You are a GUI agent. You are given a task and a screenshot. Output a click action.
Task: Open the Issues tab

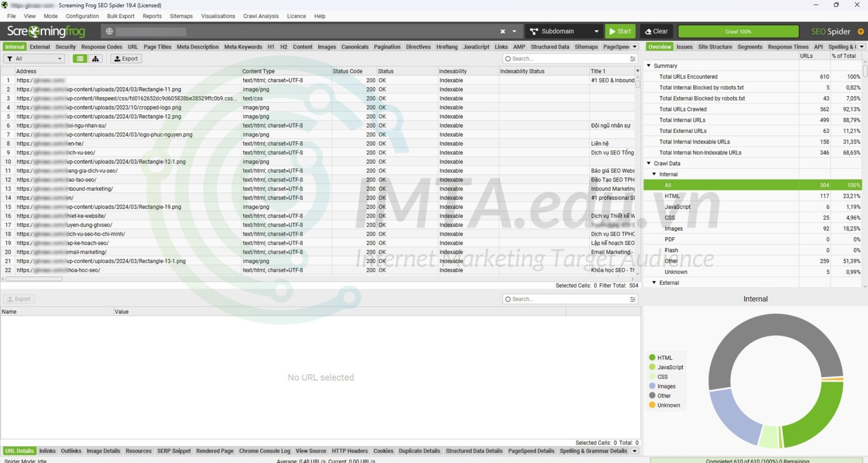(x=684, y=47)
